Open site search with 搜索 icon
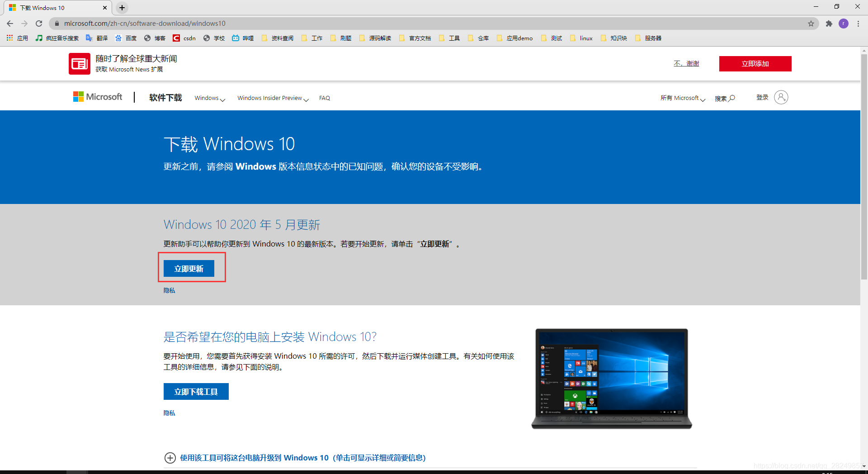 click(x=725, y=99)
